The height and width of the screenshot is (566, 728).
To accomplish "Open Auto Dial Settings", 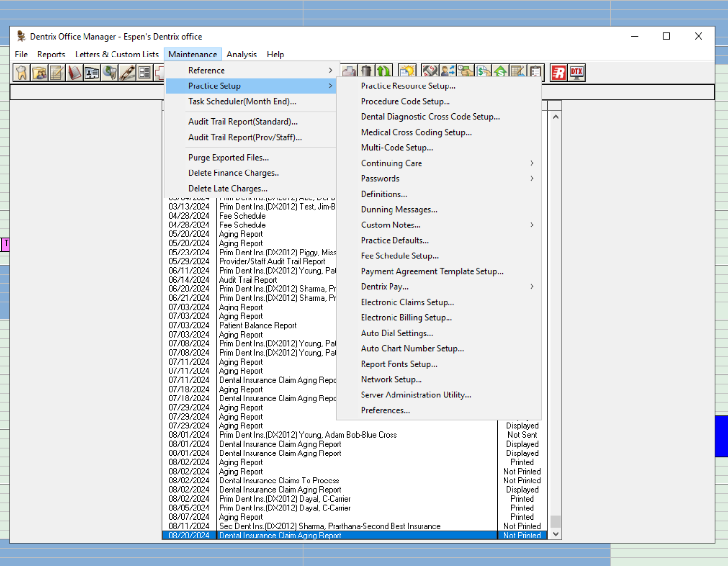I will pos(439,333).
